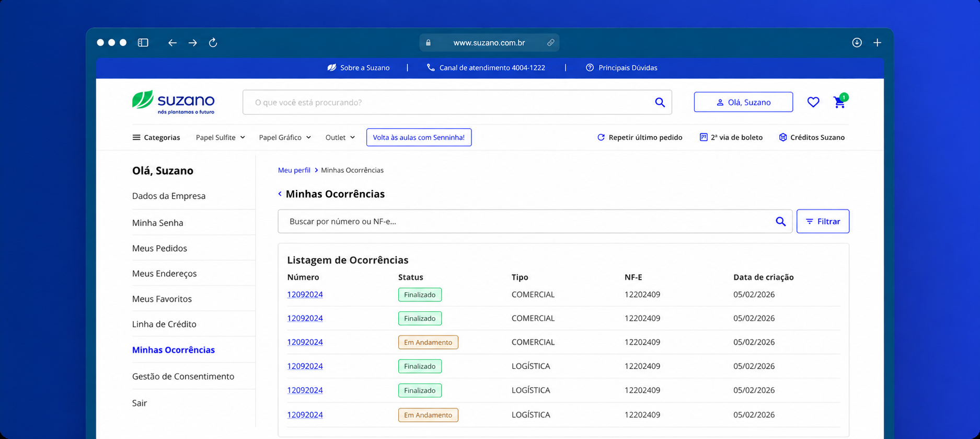980x439 pixels.
Task: Open 2ª via de boleto
Action: pos(731,137)
